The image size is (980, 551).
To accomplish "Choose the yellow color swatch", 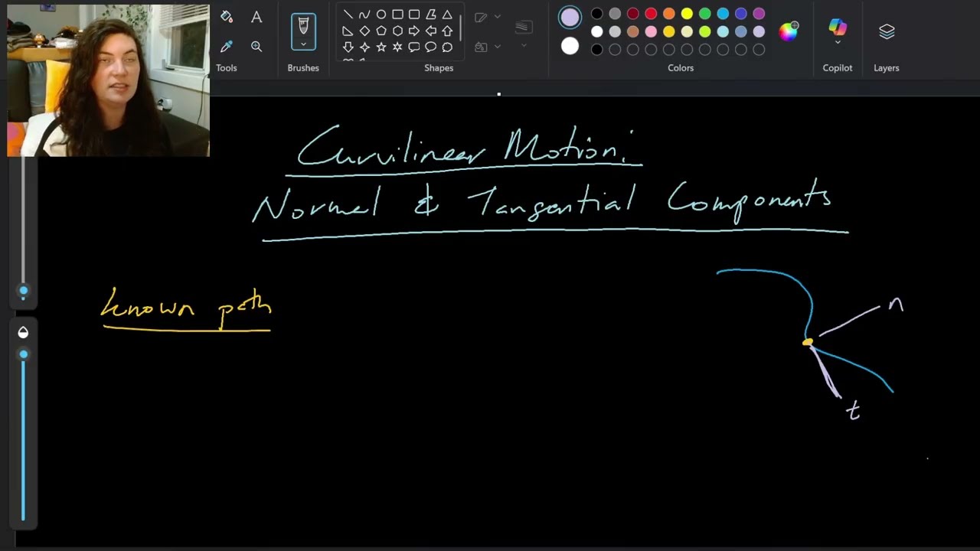I will [x=687, y=14].
